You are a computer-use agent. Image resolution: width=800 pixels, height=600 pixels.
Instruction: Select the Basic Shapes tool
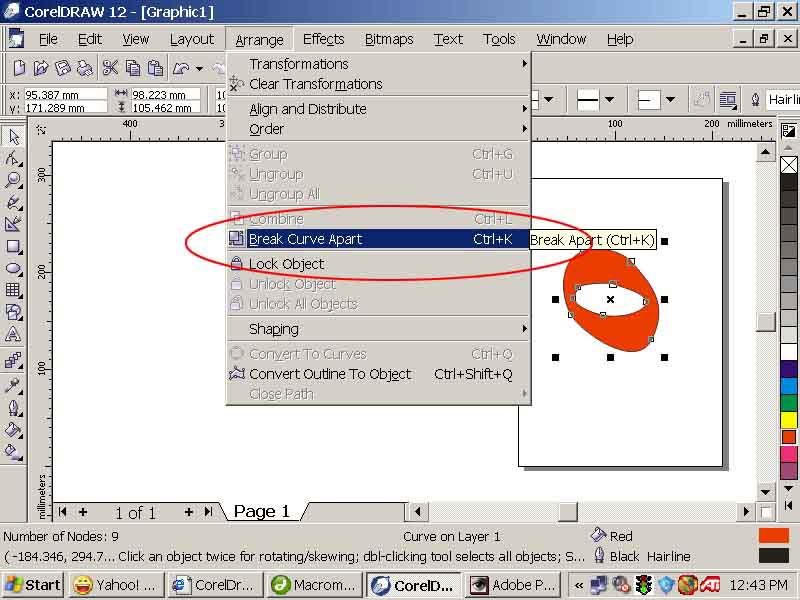click(13, 312)
